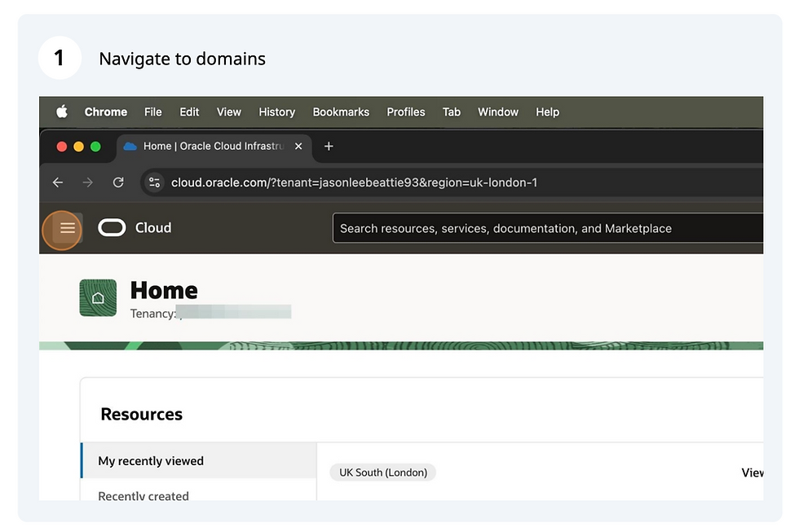This screenshot has height=532, width=799.
Task: Reload the page with the refresh icon
Action: click(118, 182)
